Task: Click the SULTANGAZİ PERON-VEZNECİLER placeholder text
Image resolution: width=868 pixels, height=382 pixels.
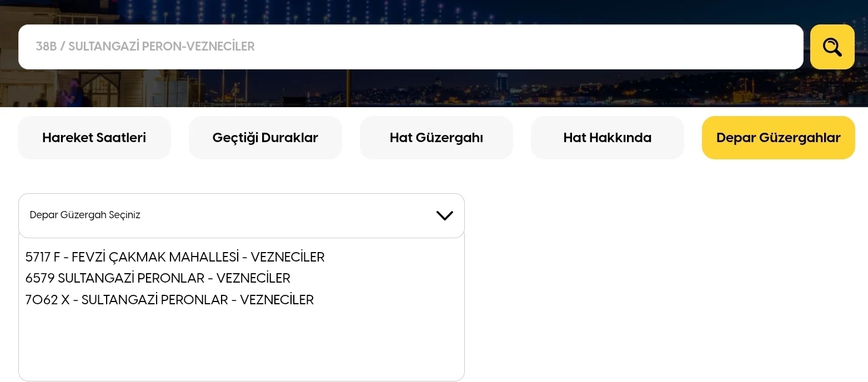Action: 161,47
